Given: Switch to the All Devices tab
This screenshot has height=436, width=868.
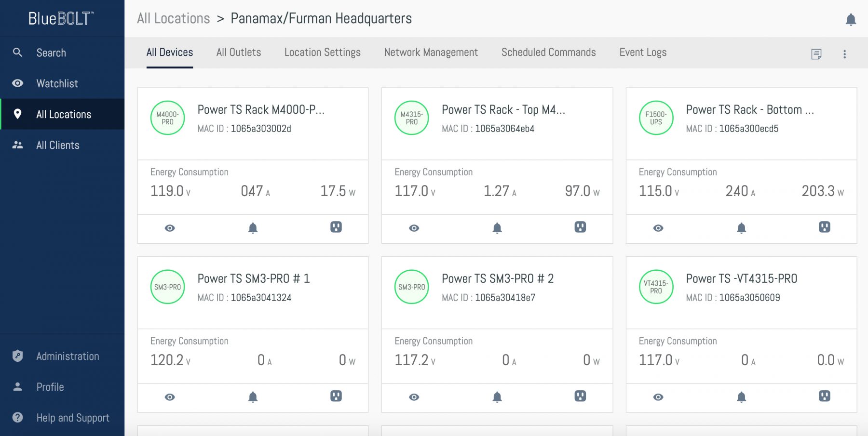Looking at the screenshot, I should [x=170, y=53].
